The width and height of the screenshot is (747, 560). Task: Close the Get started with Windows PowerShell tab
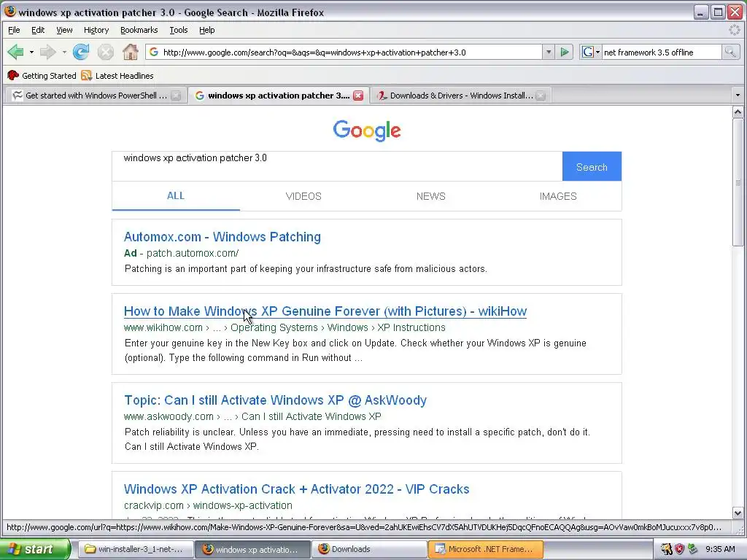point(176,96)
